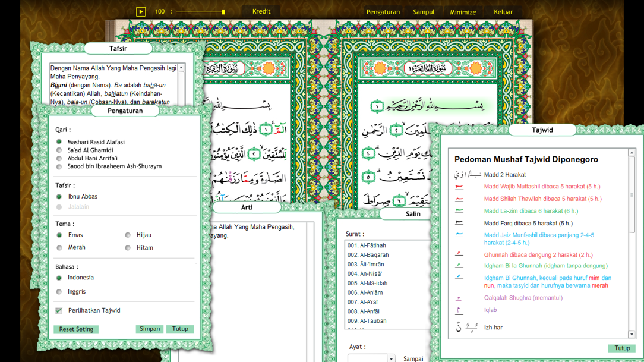Viewport: 644px width, 362px height.
Task: Click the Reset Seting button
Action: 75,329
